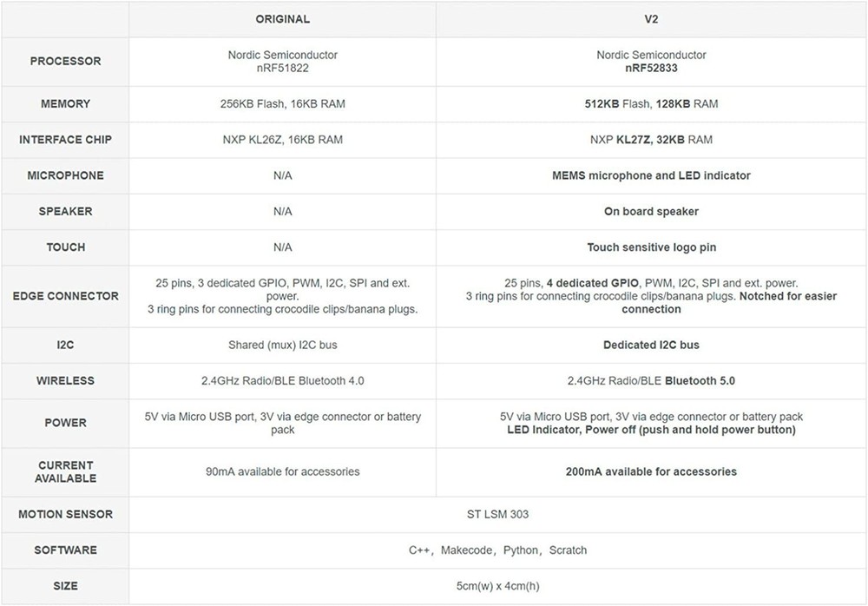Screen dimensions: 868x606
Task: Click the nRF52833 processor cell
Action: coord(651,62)
